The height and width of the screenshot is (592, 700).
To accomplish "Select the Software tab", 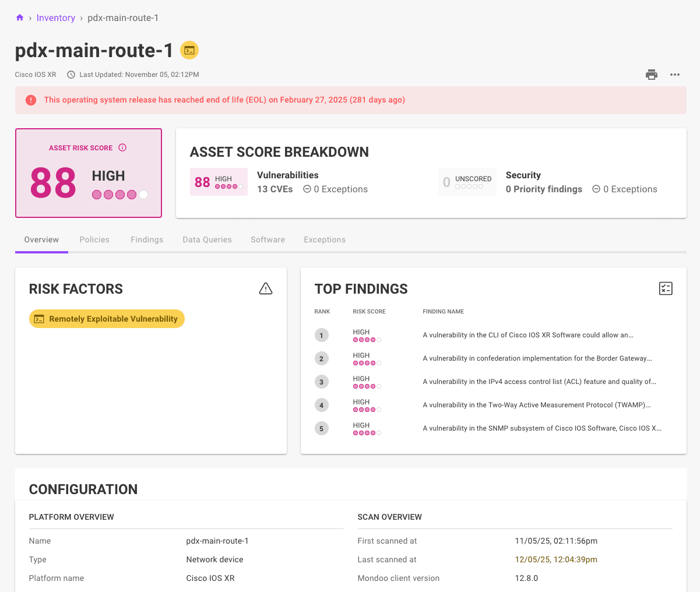I will [268, 240].
